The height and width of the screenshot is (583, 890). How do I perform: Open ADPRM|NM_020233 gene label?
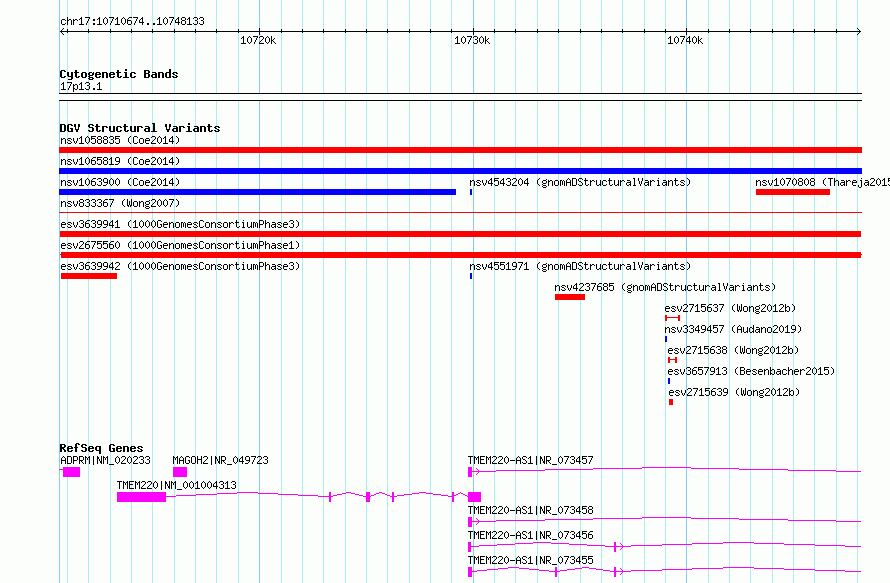coord(105,460)
